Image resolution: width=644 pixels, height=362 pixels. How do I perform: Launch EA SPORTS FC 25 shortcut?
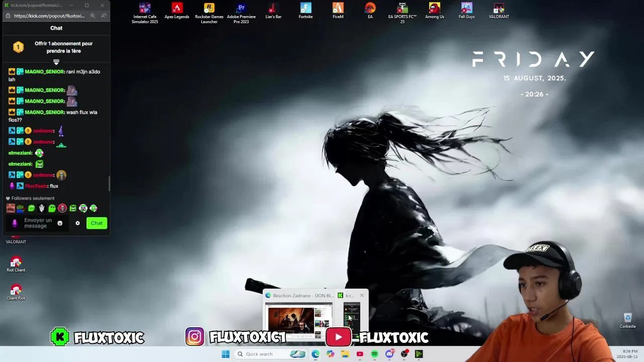pyautogui.click(x=402, y=13)
